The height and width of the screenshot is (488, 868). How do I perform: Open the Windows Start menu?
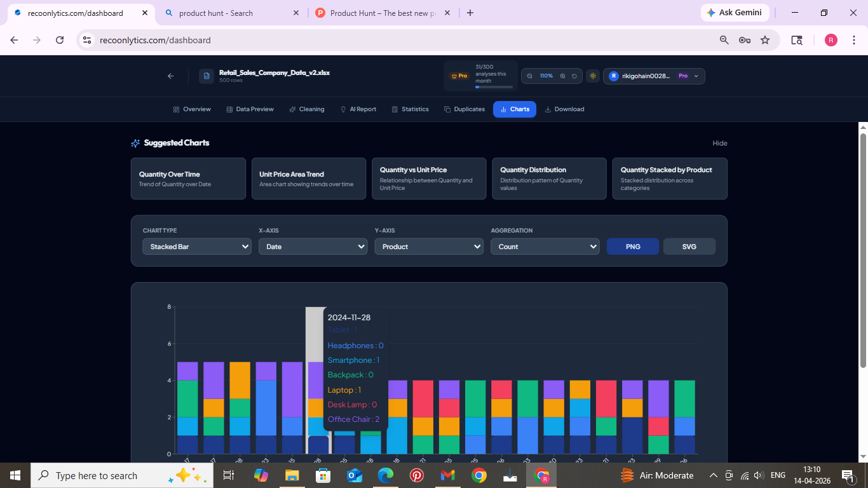coord(15,475)
